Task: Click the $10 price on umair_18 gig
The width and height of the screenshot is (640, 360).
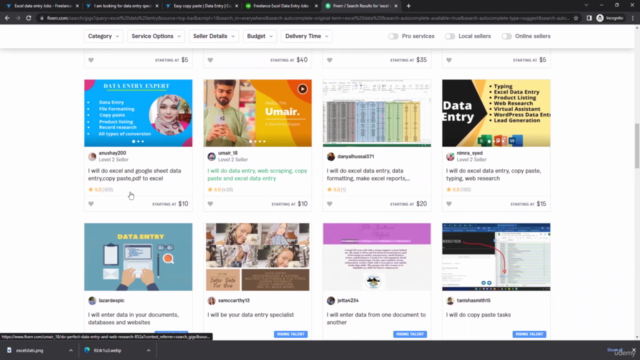Action: (x=302, y=204)
